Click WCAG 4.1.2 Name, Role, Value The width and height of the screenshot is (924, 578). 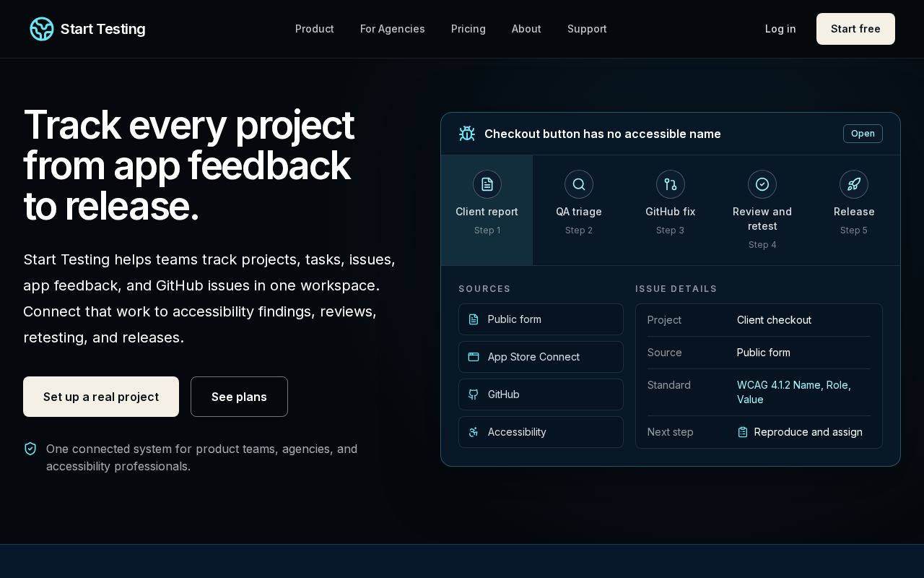point(794,392)
